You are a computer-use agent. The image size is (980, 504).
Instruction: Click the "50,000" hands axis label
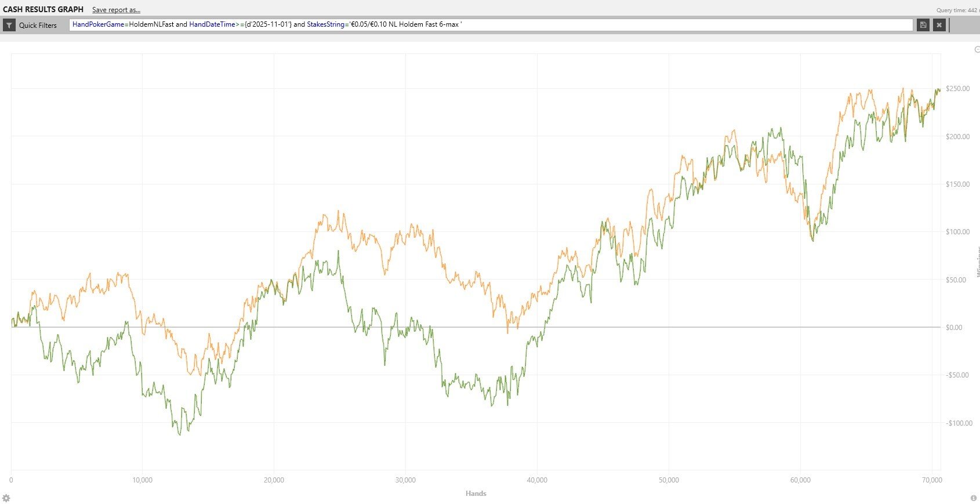pos(669,480)
